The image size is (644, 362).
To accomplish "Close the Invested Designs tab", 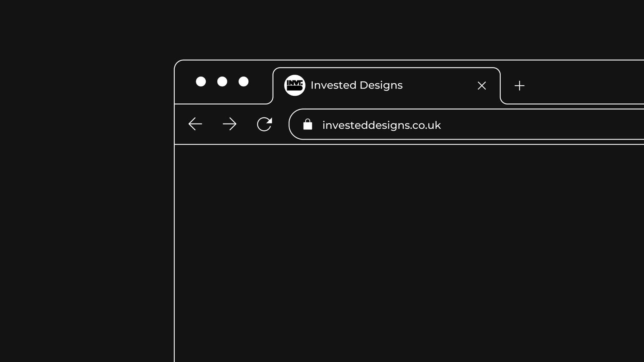I will pos(482,85).
